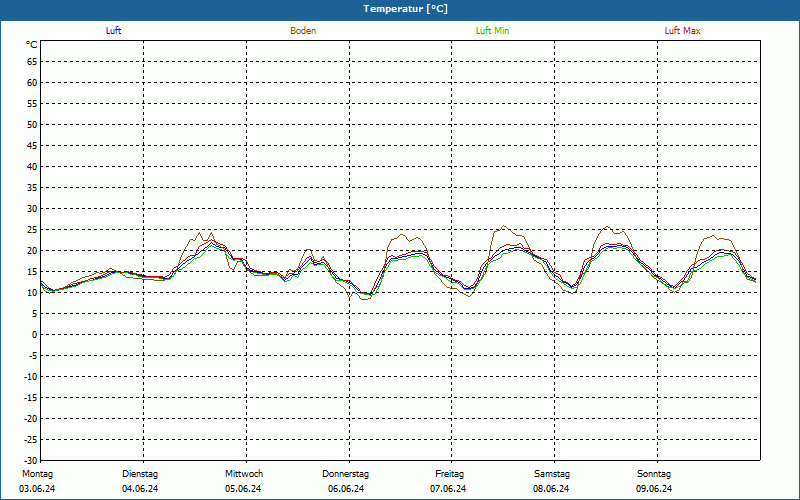Click the Mittwoch day label
This screenshot has width=800, height=500.
[244, 474]
